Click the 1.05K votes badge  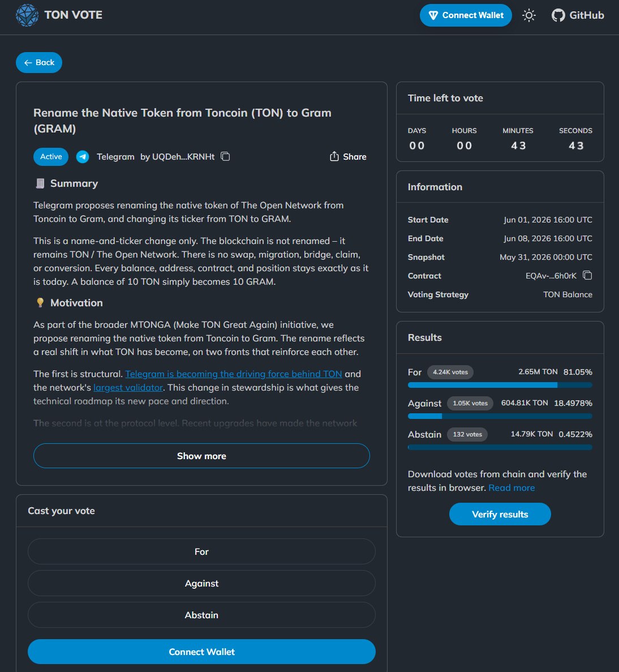coord(470,403)
